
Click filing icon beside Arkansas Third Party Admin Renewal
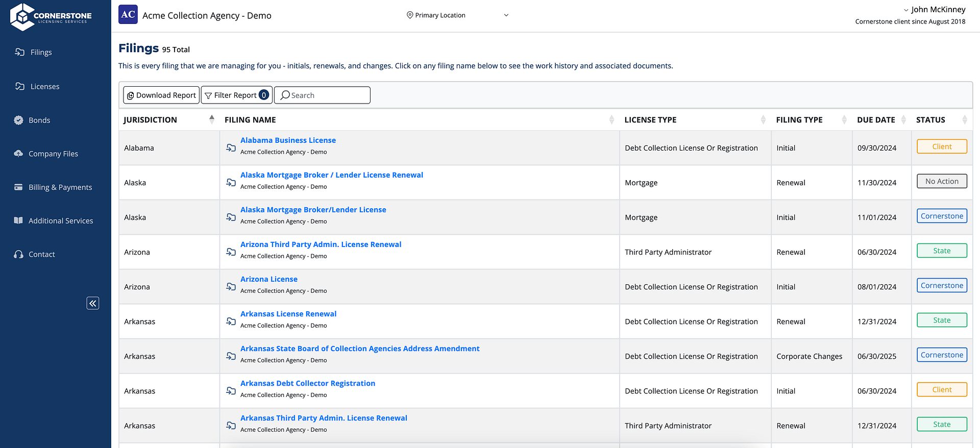[231, 425]
